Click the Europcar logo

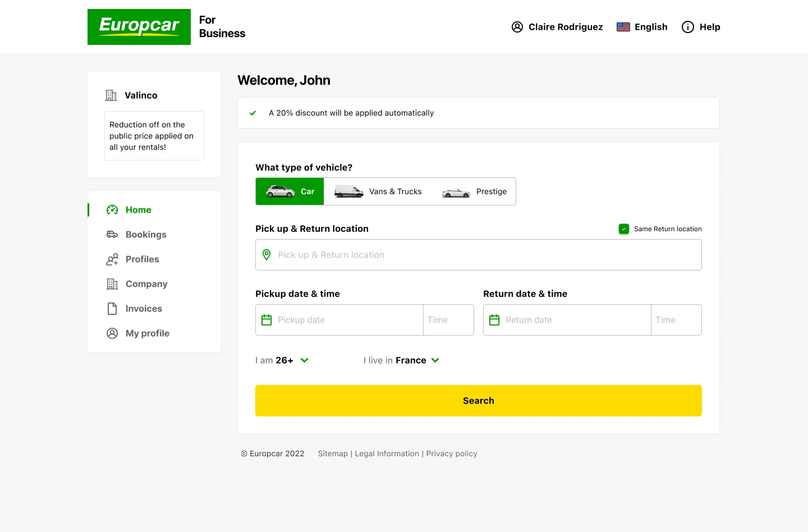[139, 27]
